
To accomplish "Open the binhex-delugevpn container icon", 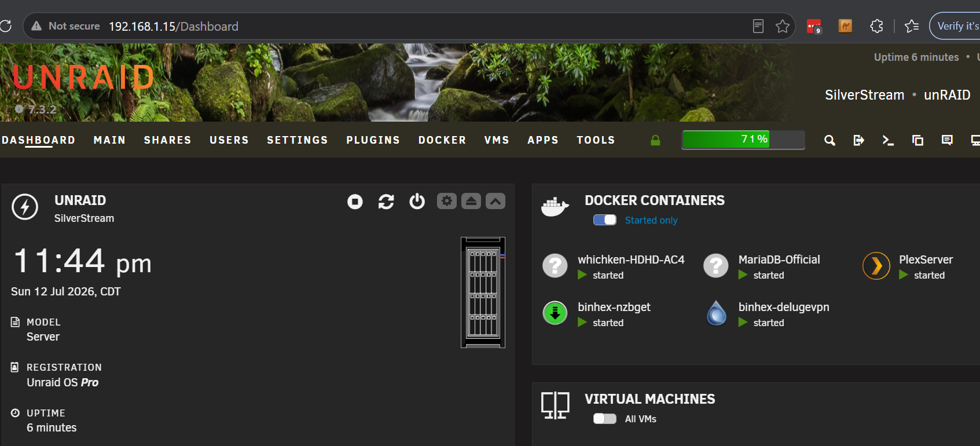I will [717, 313].
